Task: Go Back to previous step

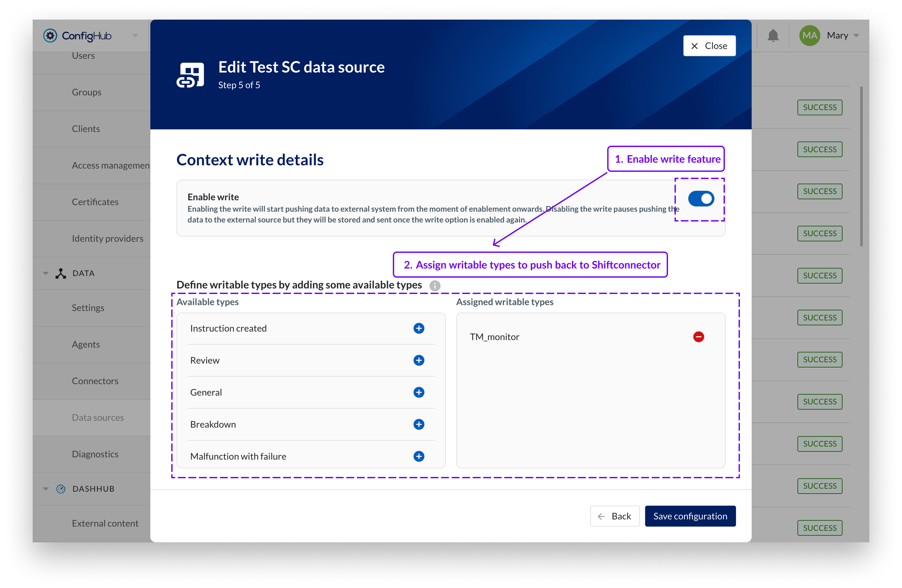Action: point(614,516)
